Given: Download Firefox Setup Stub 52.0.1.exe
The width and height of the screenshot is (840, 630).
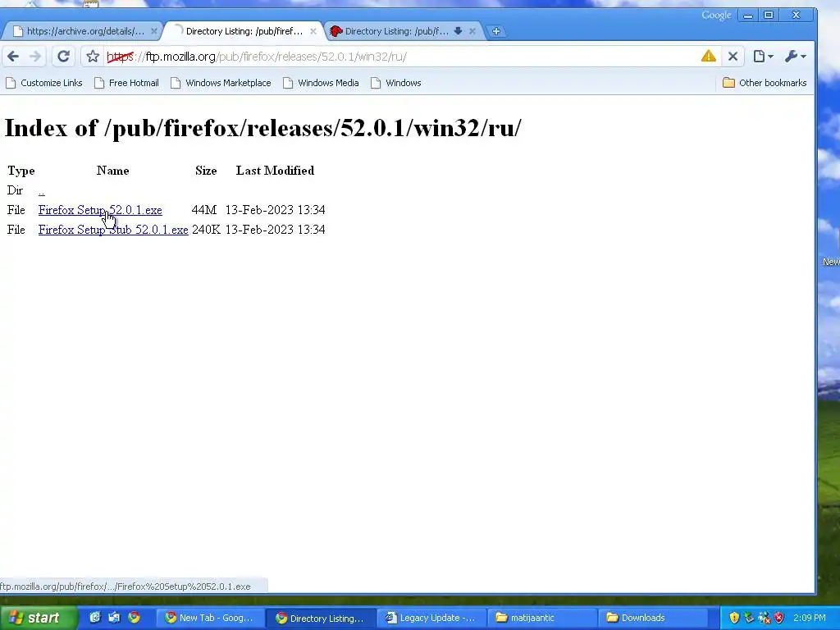Looking at the screenshot, I should coord(113,230).
